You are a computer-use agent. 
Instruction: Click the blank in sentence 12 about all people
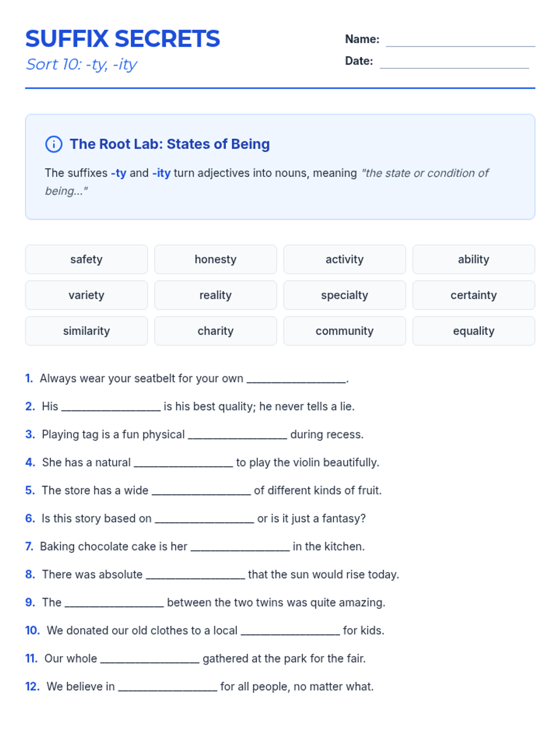click(x=168, y=687)
